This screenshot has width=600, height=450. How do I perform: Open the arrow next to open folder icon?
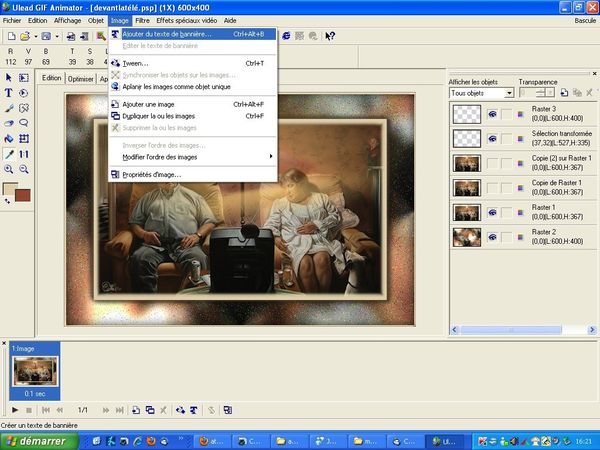[x=35, y=36]
